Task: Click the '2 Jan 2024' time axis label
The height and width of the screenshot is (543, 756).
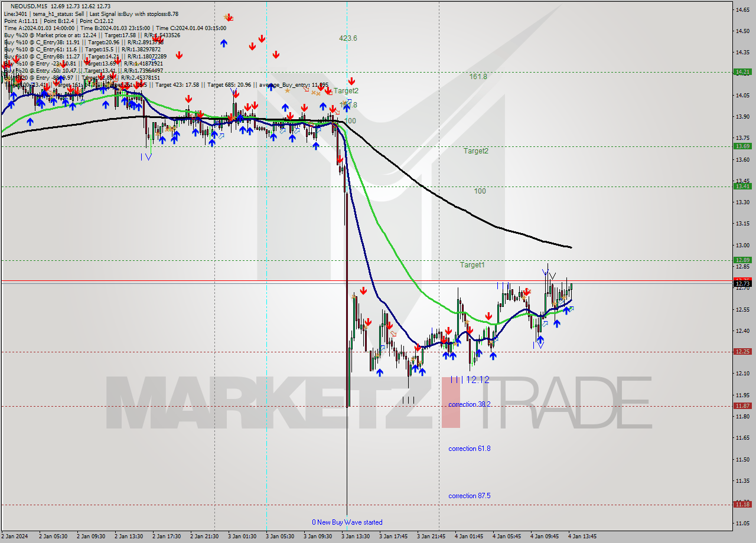Action: 14,537
